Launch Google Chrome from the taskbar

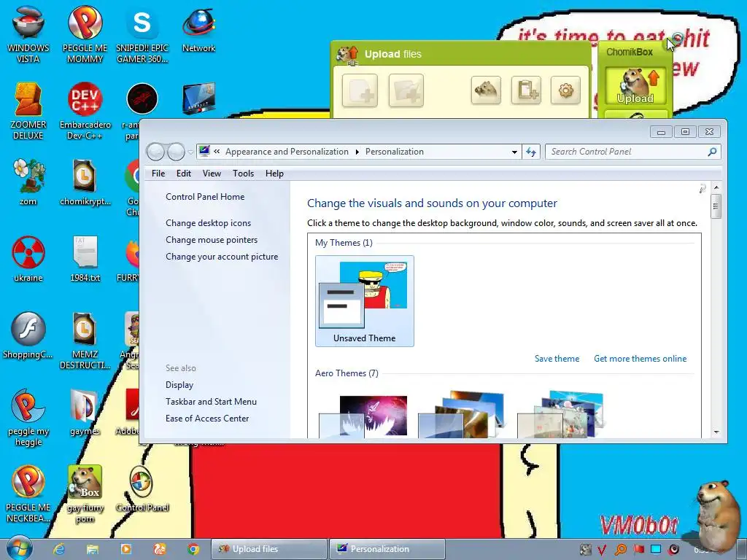[x=193, y=549]
